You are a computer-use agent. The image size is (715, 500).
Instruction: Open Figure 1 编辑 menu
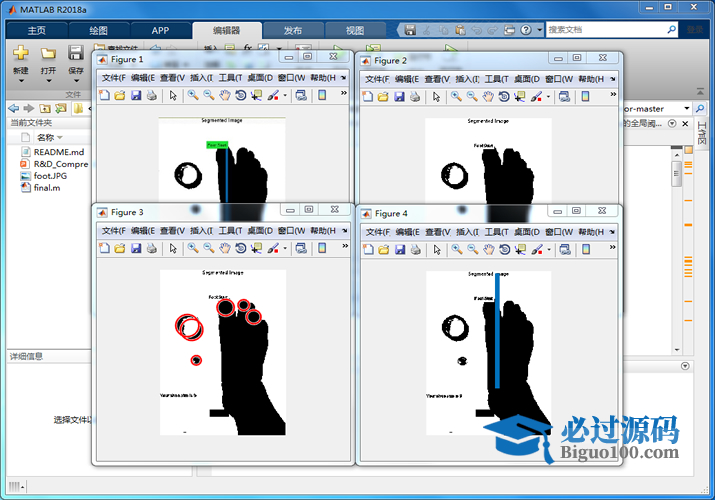[143, 78]
